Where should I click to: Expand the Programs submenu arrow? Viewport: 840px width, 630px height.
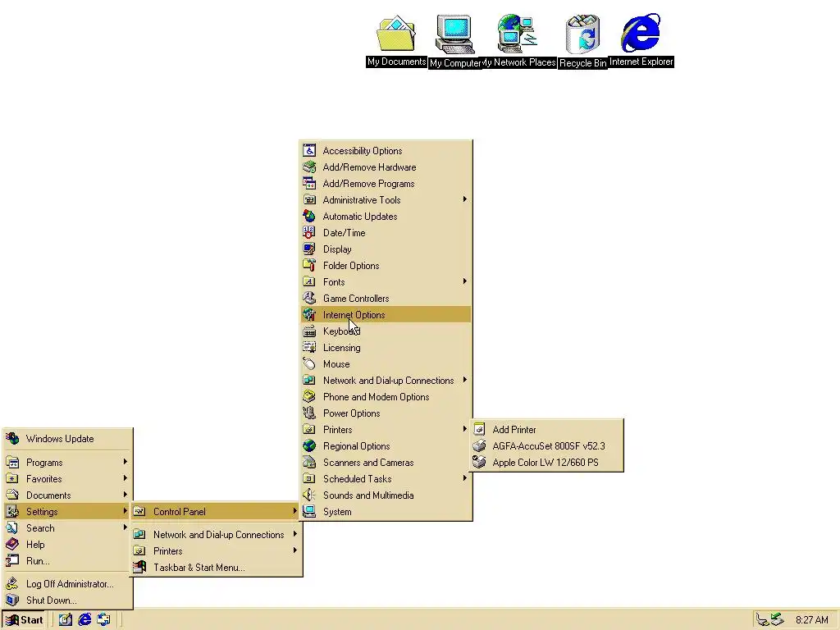click(x=125, y=462)
